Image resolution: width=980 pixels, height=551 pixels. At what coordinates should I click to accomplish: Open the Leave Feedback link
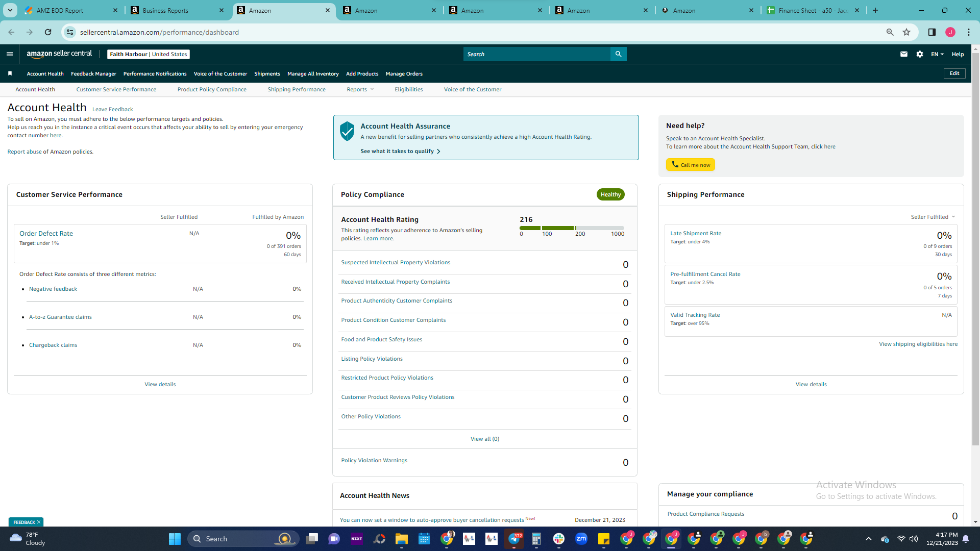[112, 109]
